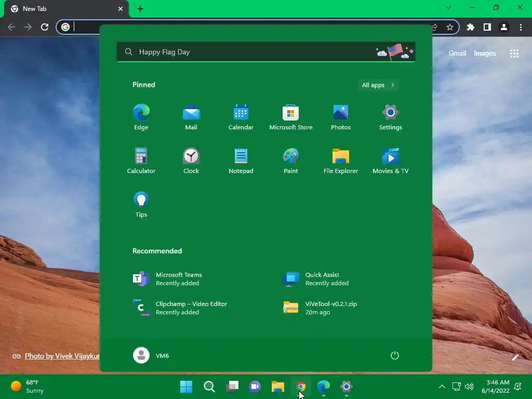The image size is (532, 399).
Task: Open Settings app on the taskbar
Action: click(x=347, y=387)
